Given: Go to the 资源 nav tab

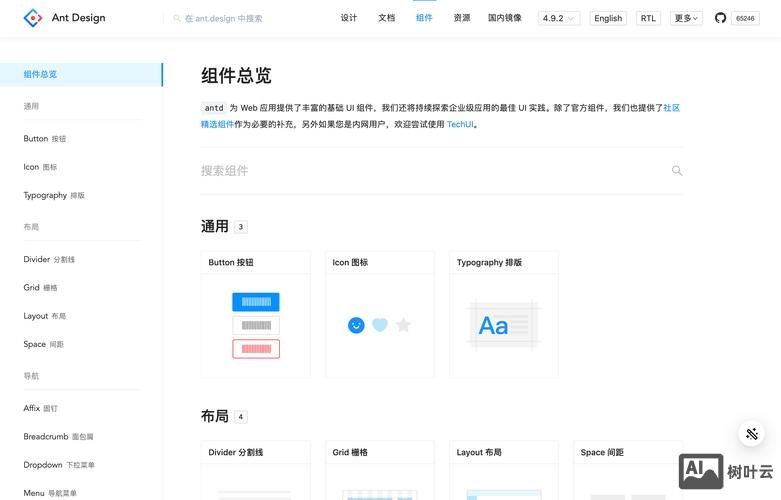Looking at the screenshot, I should click(x=462, y=18).
